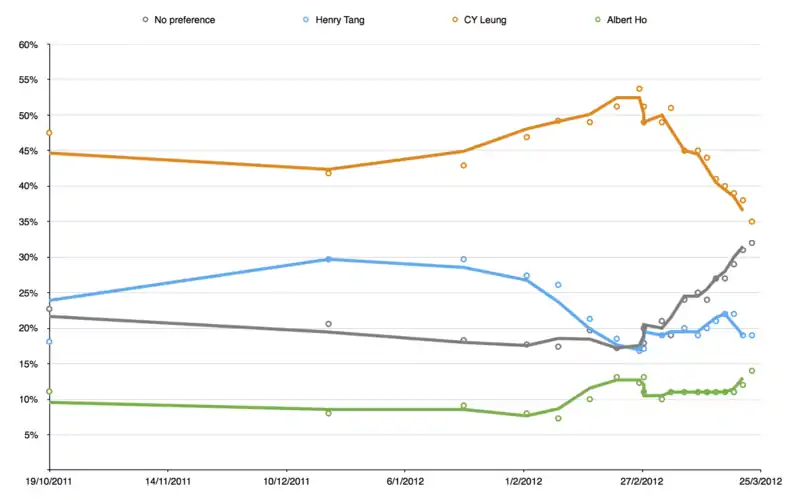Click the last grey No preference data point
The image size is (800, 500).
coord(752,243)
